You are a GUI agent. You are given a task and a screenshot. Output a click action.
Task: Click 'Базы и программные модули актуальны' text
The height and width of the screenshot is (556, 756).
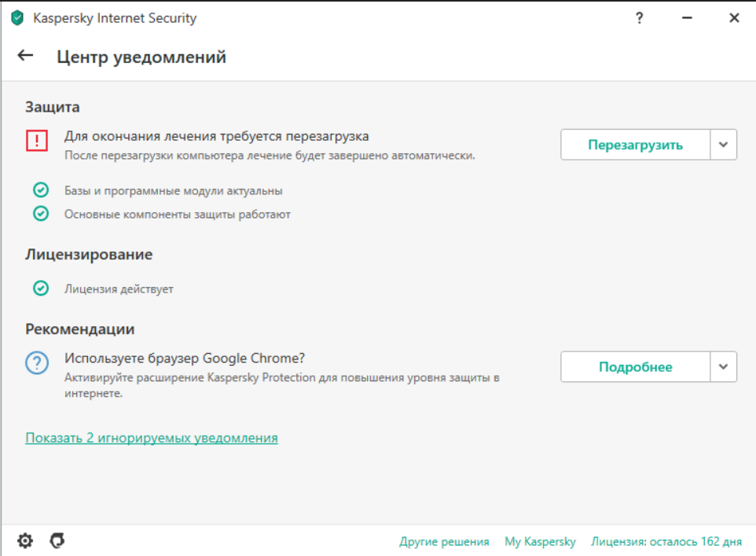[x=174, y=190]
